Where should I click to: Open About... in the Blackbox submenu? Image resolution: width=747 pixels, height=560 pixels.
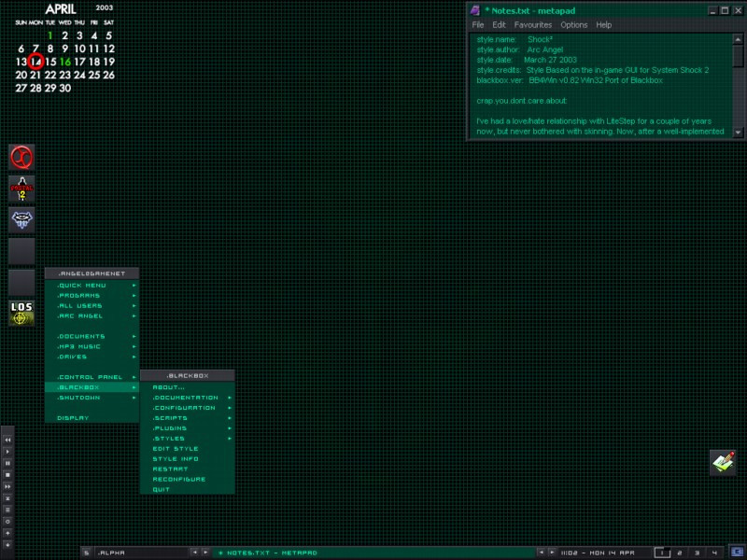click(x=188, y=387)
